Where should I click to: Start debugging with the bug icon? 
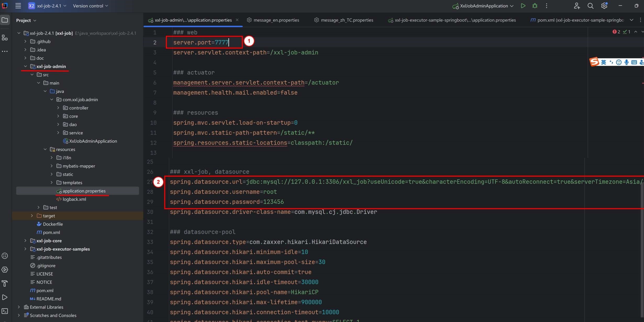(x=535, y=6)
